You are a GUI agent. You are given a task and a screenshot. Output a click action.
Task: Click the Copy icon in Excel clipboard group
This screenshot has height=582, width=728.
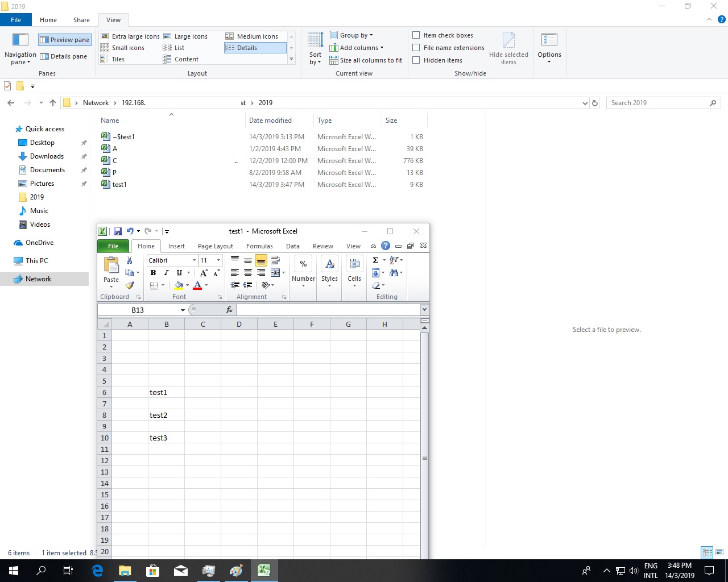(x=130, y=273)
